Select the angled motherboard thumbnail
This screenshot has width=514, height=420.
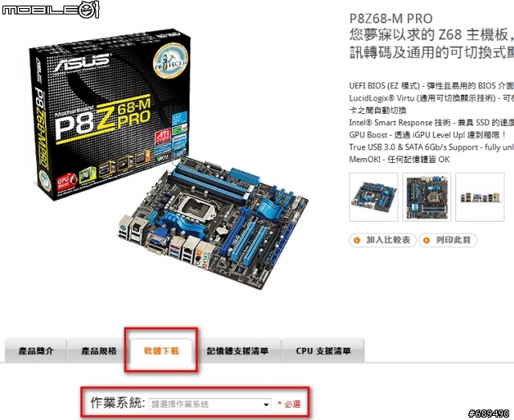[373, 197]
